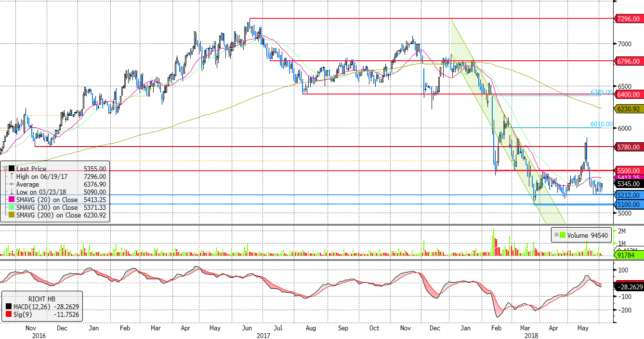This screenshot has height=339, width=644.
Task: Click the Average line marker icon
Action: click(12, 184)
